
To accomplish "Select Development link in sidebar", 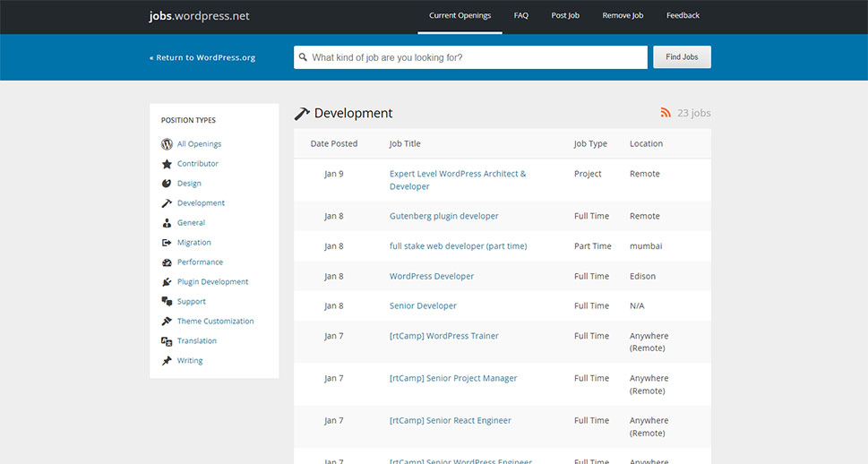I will pos(201,203).
